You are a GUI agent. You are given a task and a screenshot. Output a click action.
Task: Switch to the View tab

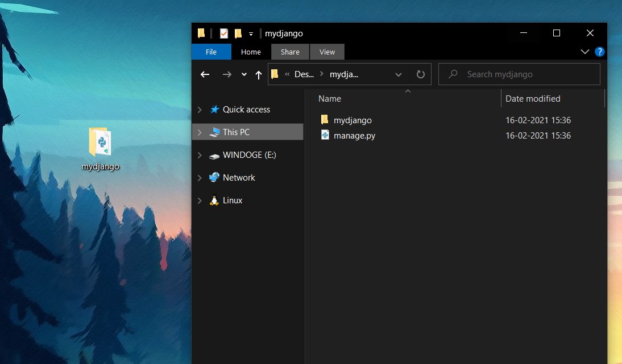pyautogui.click(x=327, y=52)
